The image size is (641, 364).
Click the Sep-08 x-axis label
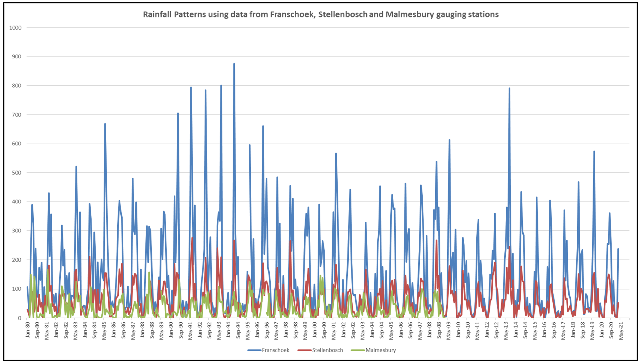pos(439,330)
